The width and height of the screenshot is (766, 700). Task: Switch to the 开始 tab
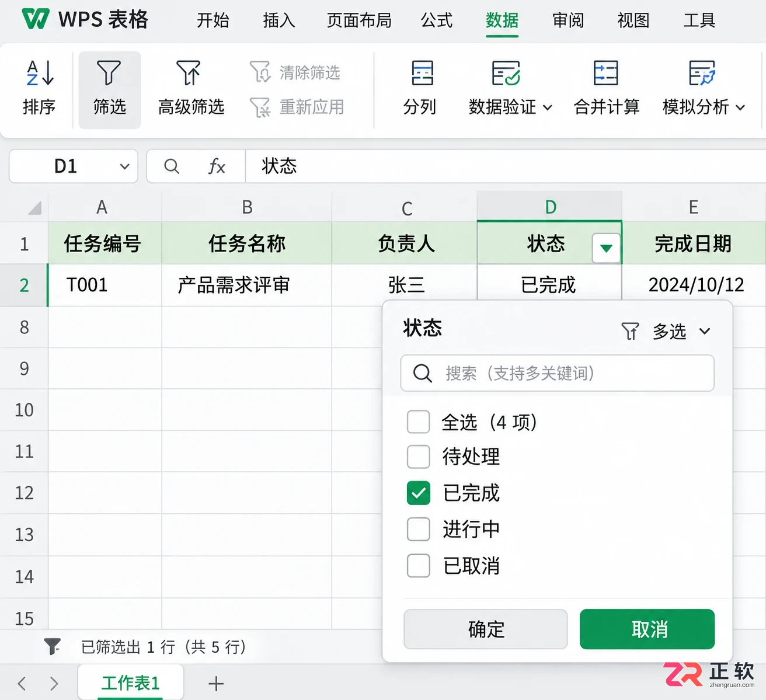213,20
